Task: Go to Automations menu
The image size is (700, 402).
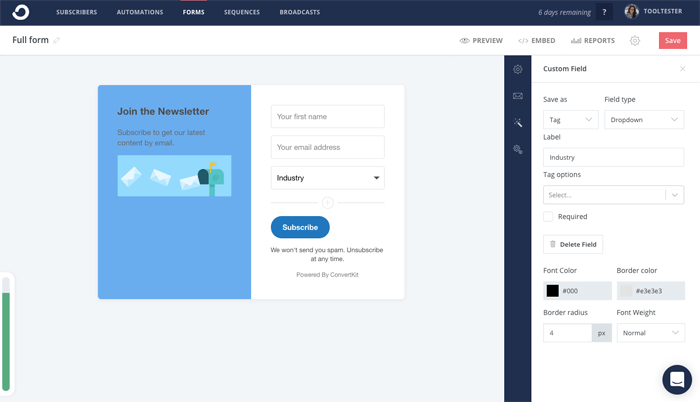Action: point(140,12)
